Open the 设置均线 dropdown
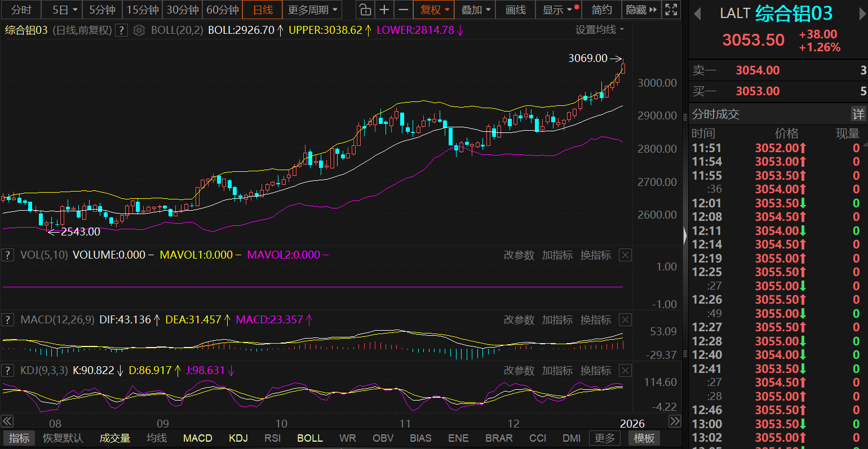Viewport: 868px width, 449px height. coord(599,30)
